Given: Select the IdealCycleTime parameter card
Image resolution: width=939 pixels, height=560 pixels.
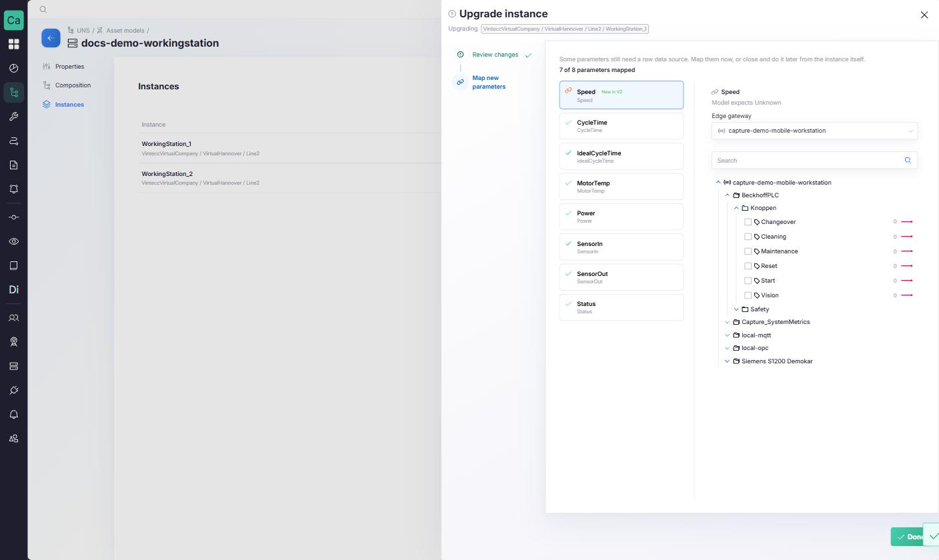Looking at the screenshot, I should point(622,157).
